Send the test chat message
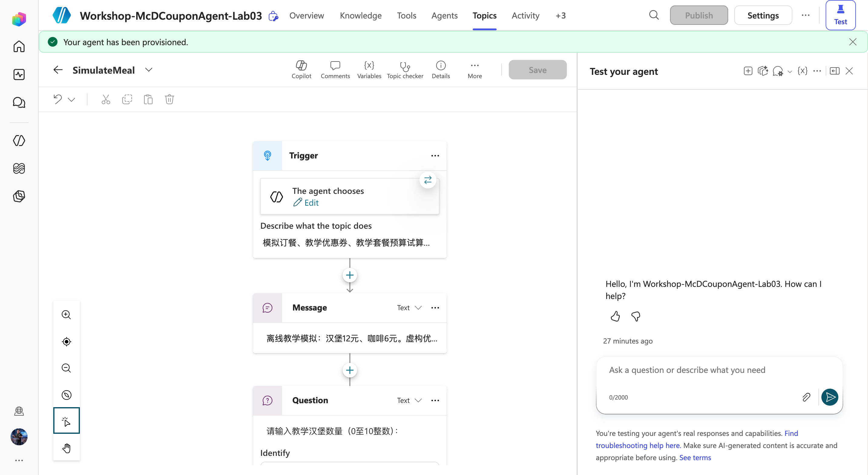 (x=830, y=397)
